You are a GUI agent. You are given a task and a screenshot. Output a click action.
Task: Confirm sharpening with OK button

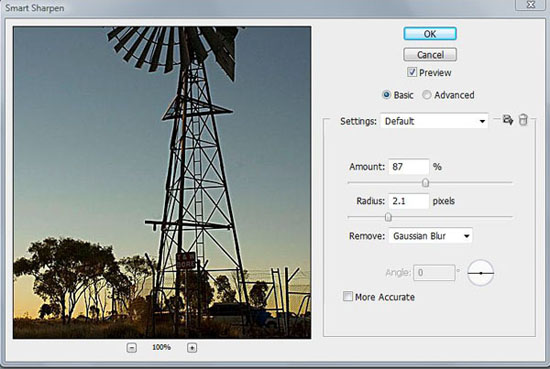click(x=430, y=34)
